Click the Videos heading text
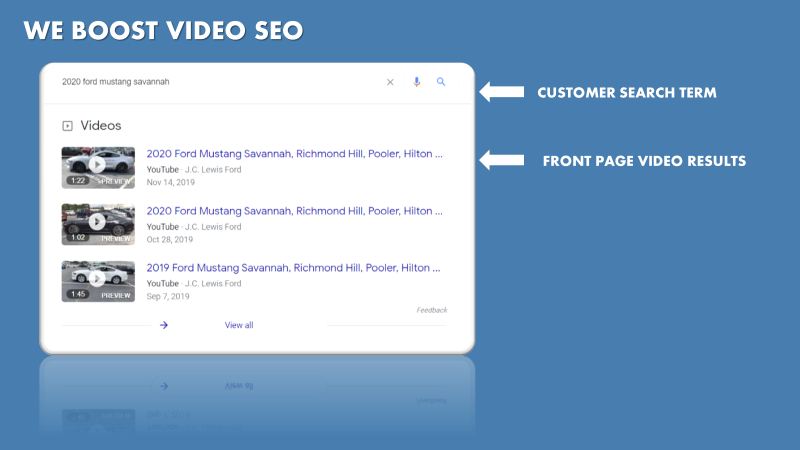 tap(101, 126)
